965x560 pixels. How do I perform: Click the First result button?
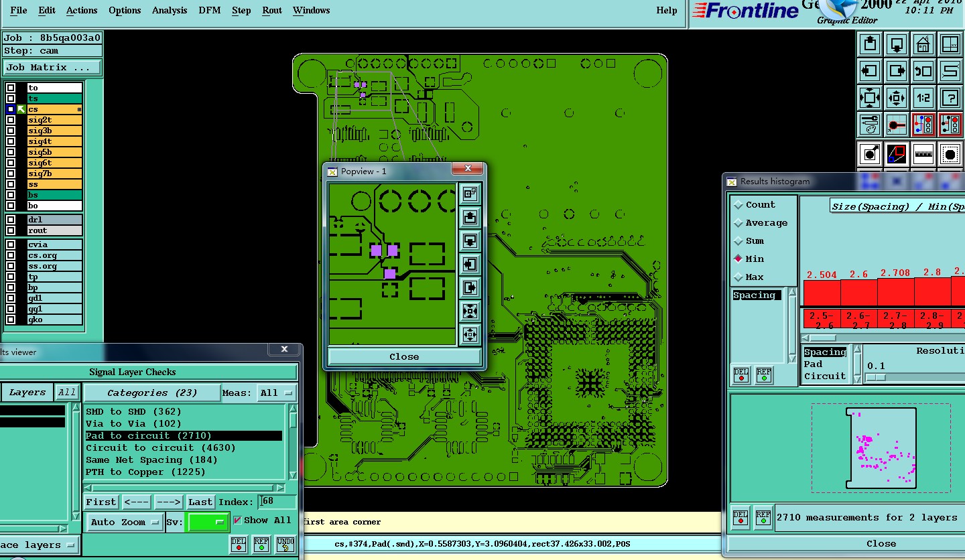tap(101, 502)
